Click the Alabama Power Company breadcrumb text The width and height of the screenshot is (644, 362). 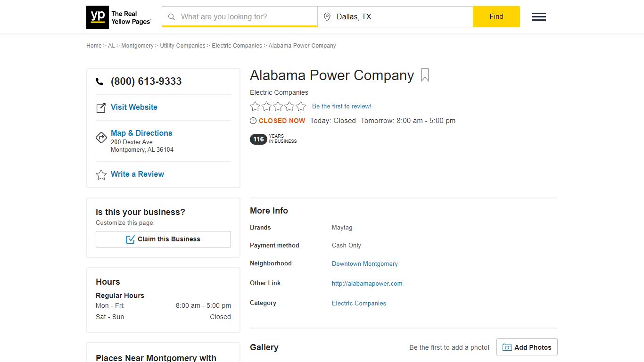pos(302,46)
